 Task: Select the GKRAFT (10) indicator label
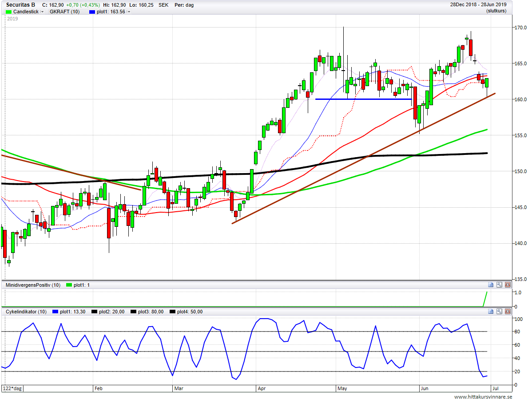coord(64,12)
